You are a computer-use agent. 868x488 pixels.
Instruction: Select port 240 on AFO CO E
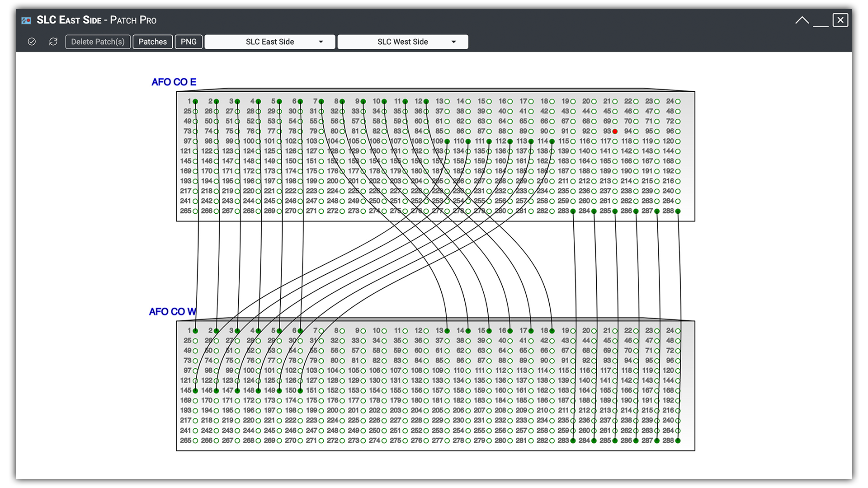point(678,191)
